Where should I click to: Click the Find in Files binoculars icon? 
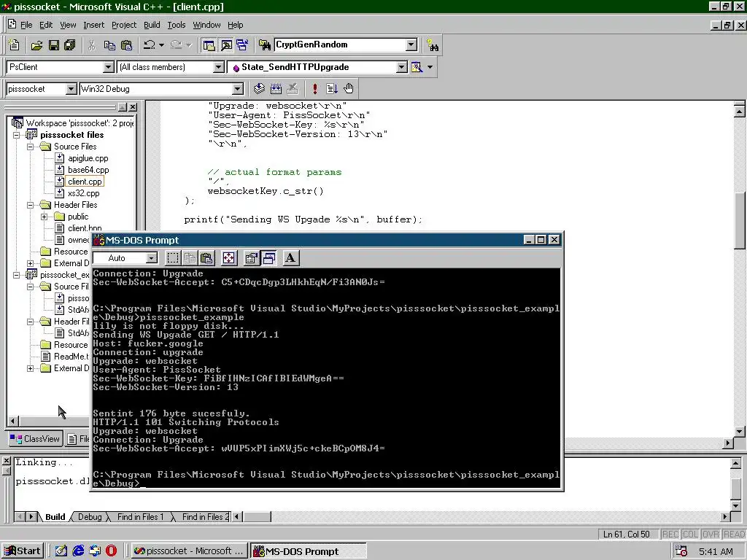click(265, 45)
